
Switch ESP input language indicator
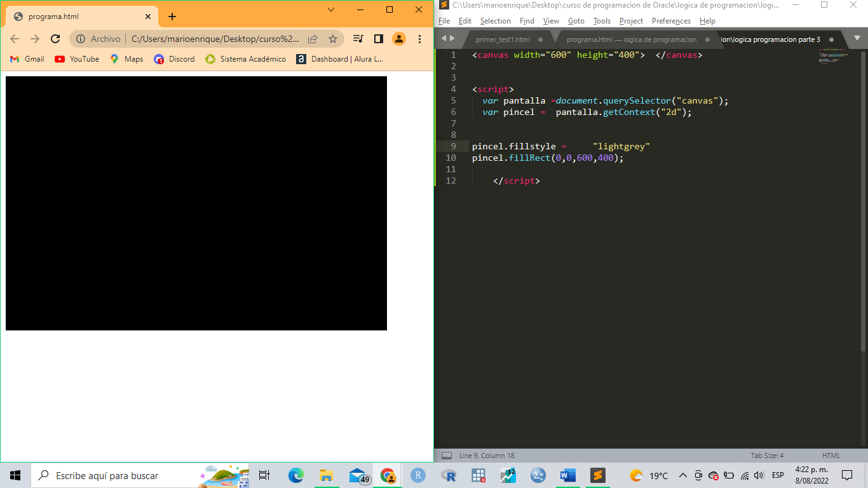(x=778, y=475)
